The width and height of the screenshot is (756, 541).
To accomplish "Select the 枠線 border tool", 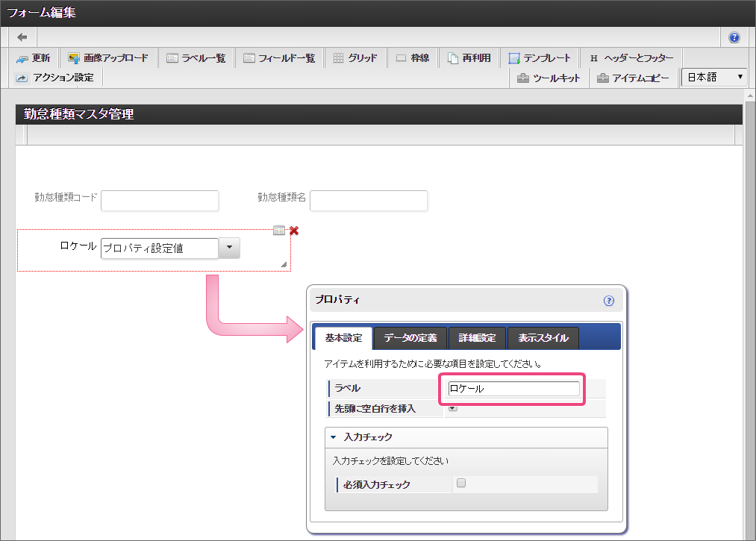I will pyautogui.click(x=412, y=58).
